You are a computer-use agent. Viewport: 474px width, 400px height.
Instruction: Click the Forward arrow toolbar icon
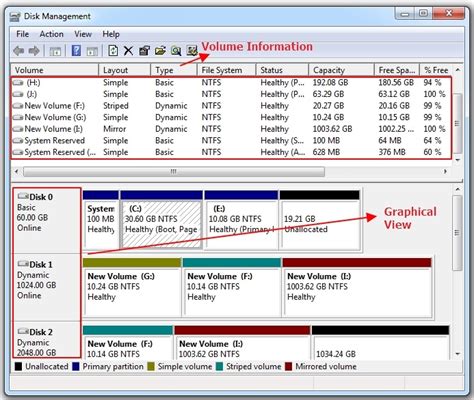(34, 51)
